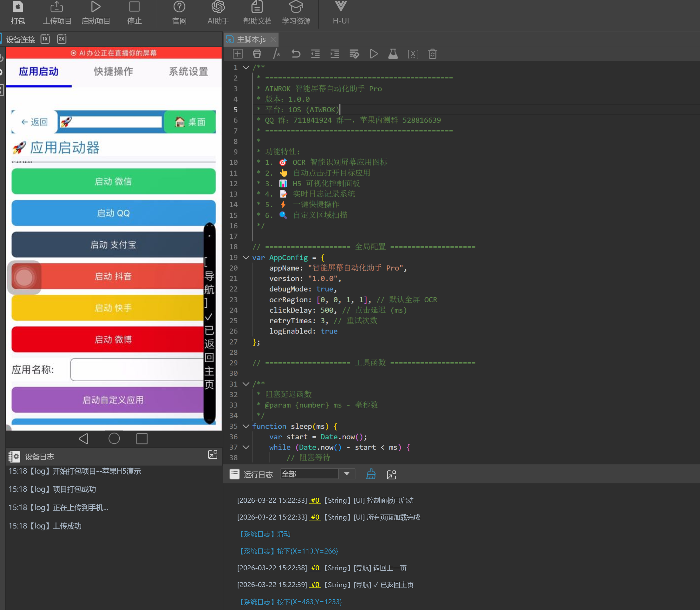The image size is (700, 610).
Task: Click the print icon in editor toolbar
Action: pyautogui.click(x=257, y=54)
